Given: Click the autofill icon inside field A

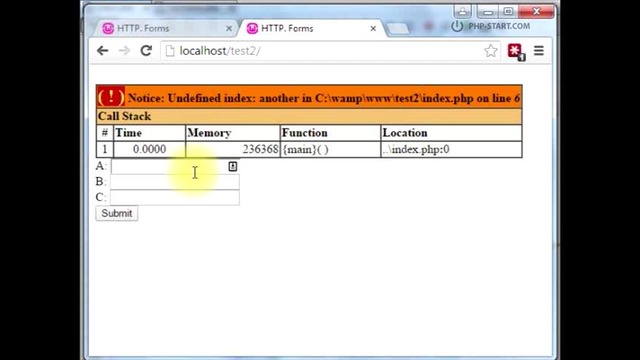Looking at the screenshot, I should pyautogui.click(x=233, y=166).
